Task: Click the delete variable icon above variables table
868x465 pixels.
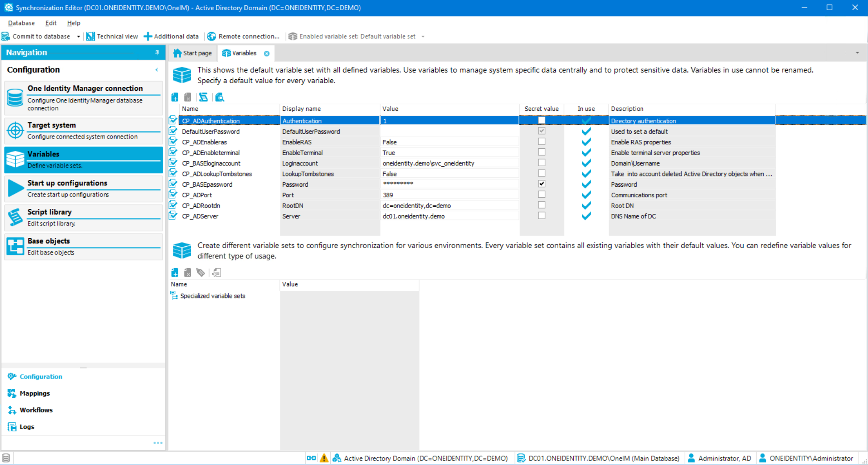Action: [x=188, y=97]
